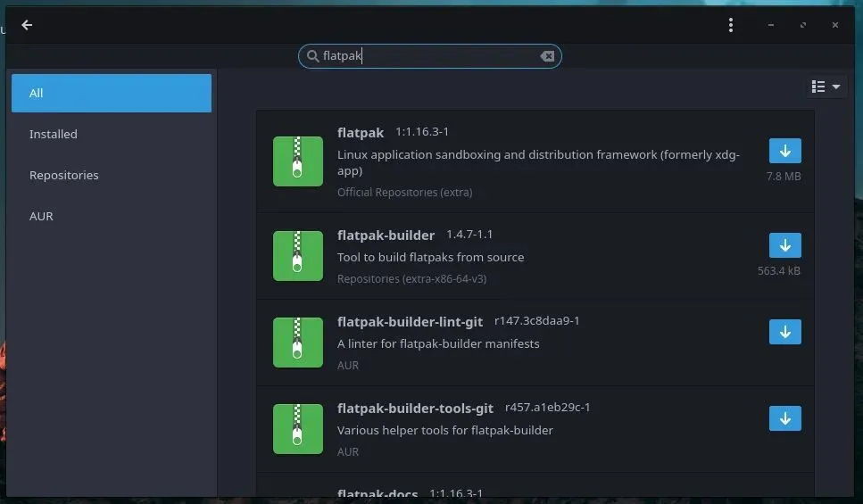Open the Repositories category
Image resolution: width=863 pixels, height=504 pixels.
112,175
